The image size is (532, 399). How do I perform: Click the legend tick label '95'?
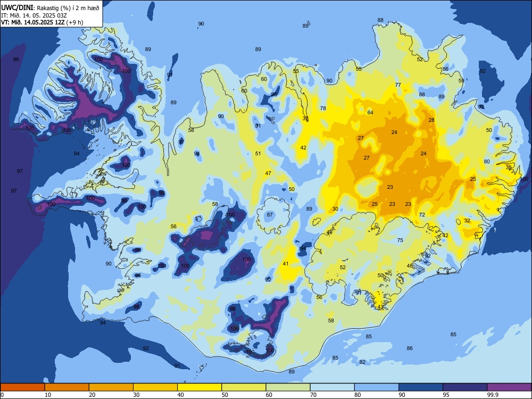[446, 395]
